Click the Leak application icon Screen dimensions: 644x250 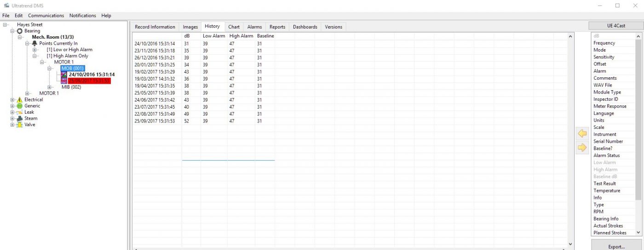click(20, 112)
